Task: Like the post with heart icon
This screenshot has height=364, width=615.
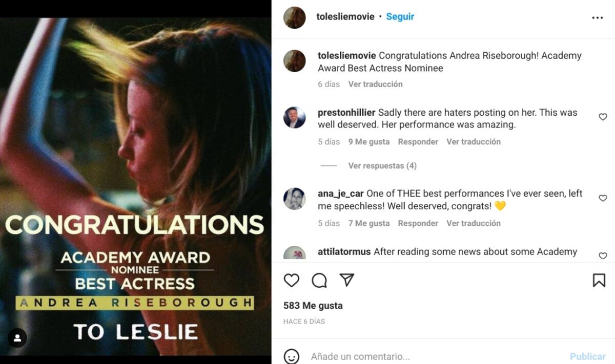Action: coord(292,280)
